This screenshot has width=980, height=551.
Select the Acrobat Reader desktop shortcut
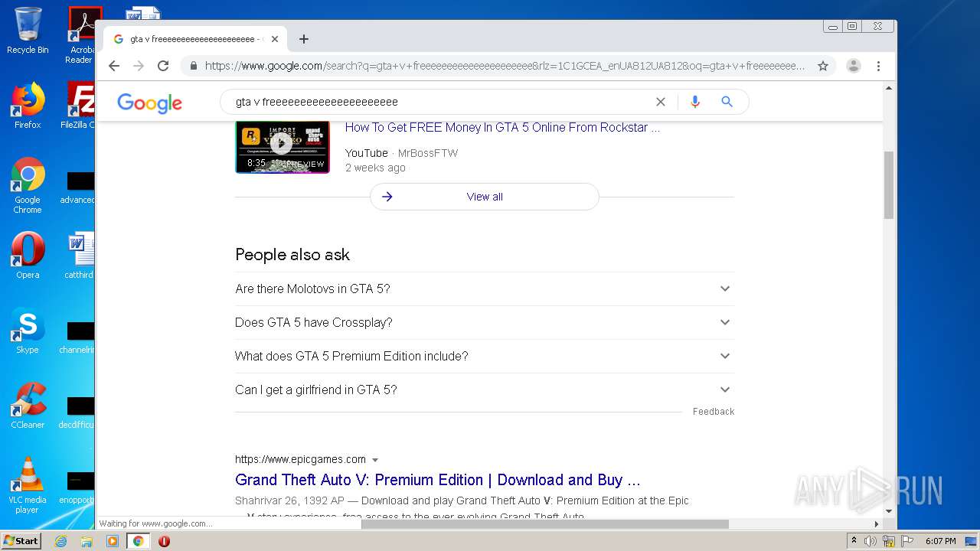pos(80,35)
